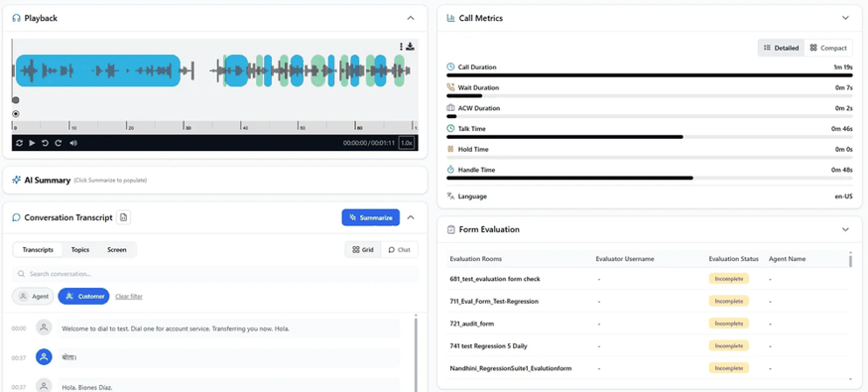This screenshot has height=392, width=868.
Task: Play the call recording
Action: point(32,143)
